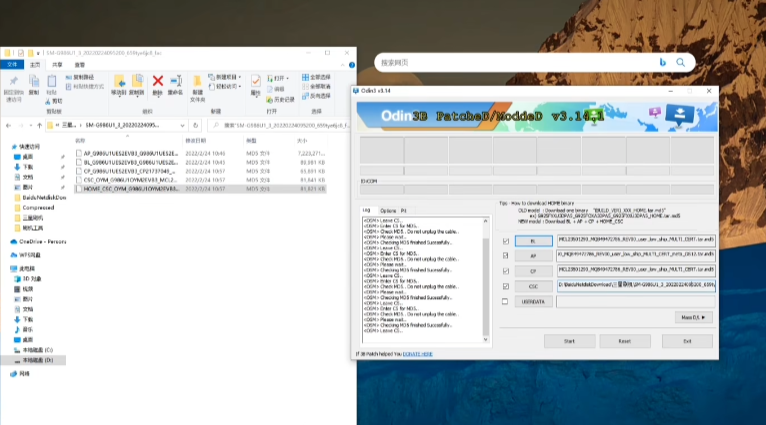Switch to the Options tab in Odin
Screen dimensions: 766x425
click(388, 211)
